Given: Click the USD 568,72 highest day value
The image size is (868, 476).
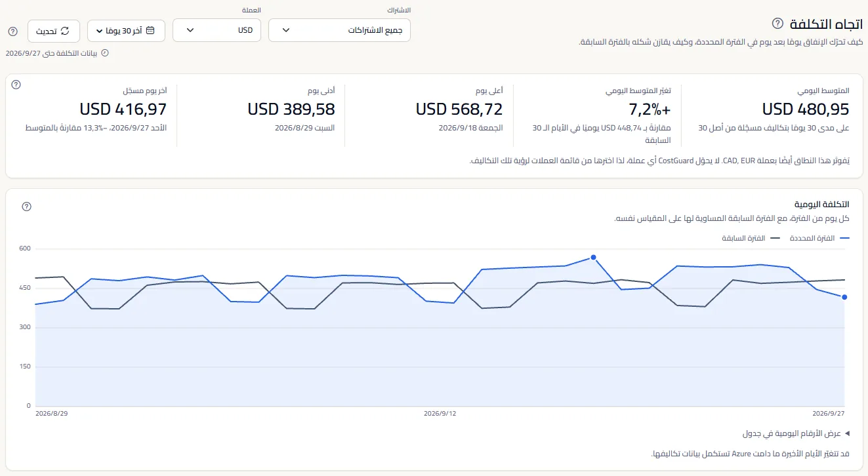Looking at the screenshot, I should click(459, 109).
